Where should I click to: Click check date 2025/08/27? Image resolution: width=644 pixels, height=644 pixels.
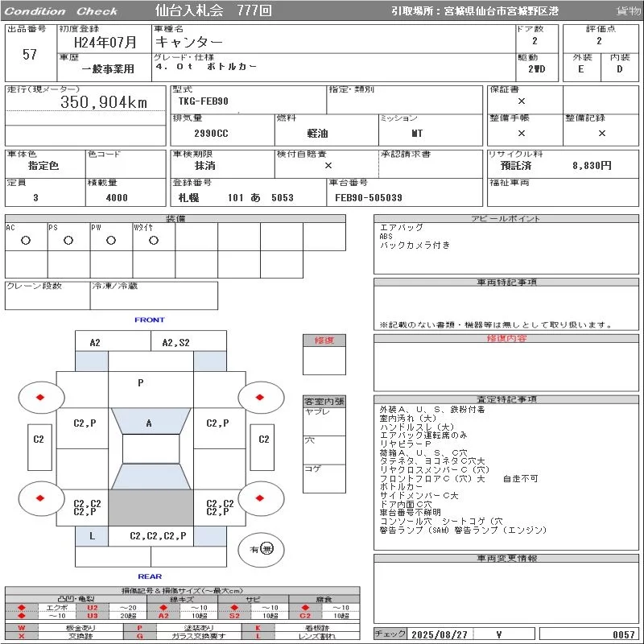coord(440,634)
